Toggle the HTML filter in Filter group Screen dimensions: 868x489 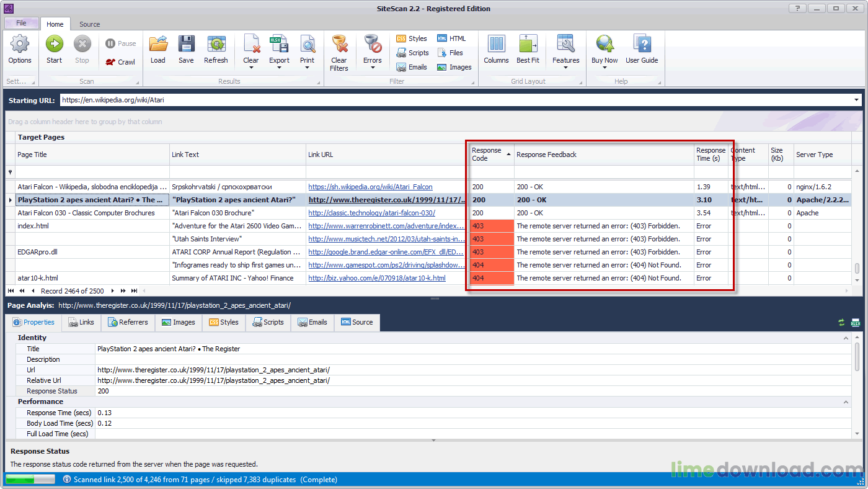453,38
